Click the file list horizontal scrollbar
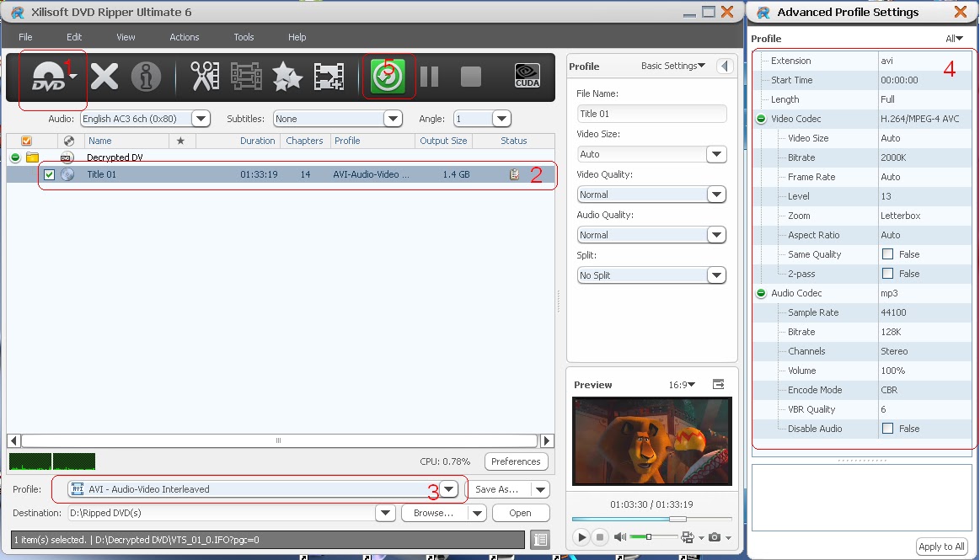This screenshot has height=560, width=980. click(280, 440)
